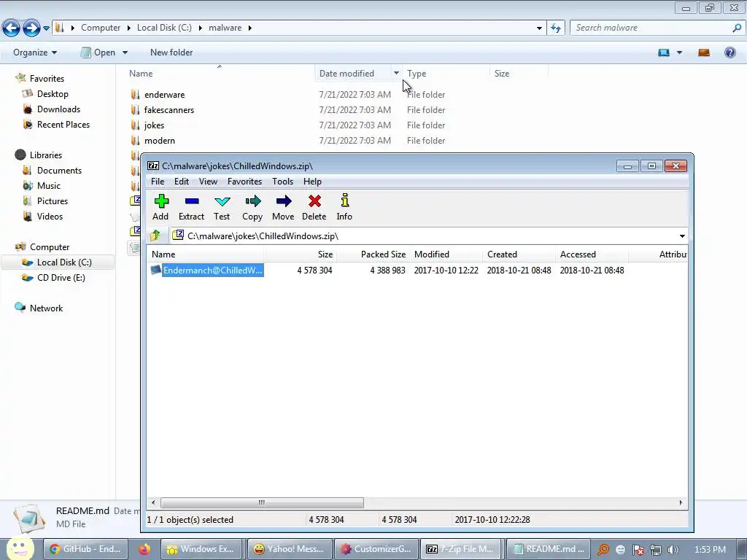
Task: Open the Documents library
Action: [59, 170]
